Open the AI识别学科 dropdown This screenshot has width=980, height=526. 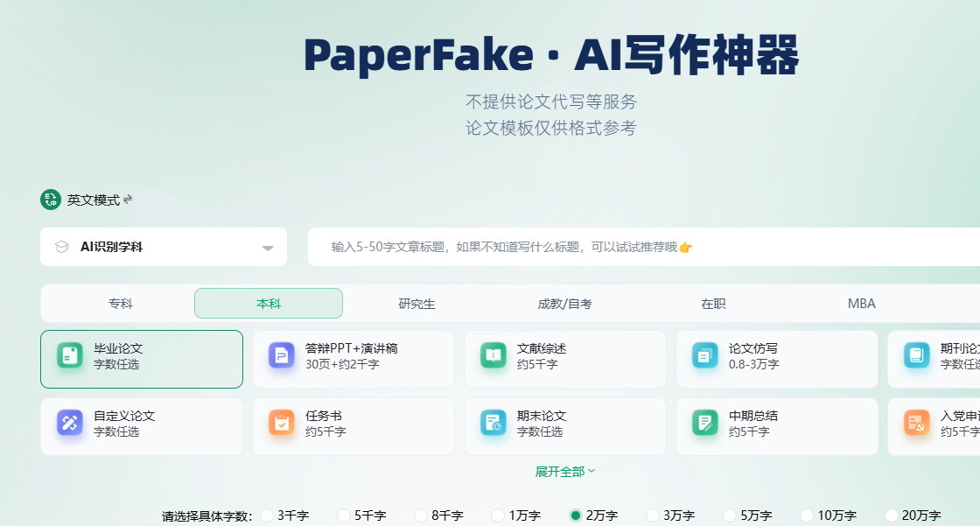(x=164, y=247)
